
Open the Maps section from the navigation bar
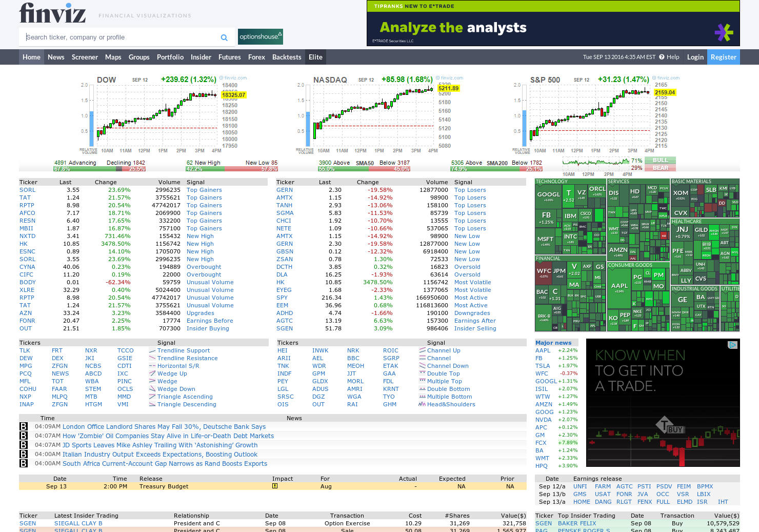click(113, 57)
